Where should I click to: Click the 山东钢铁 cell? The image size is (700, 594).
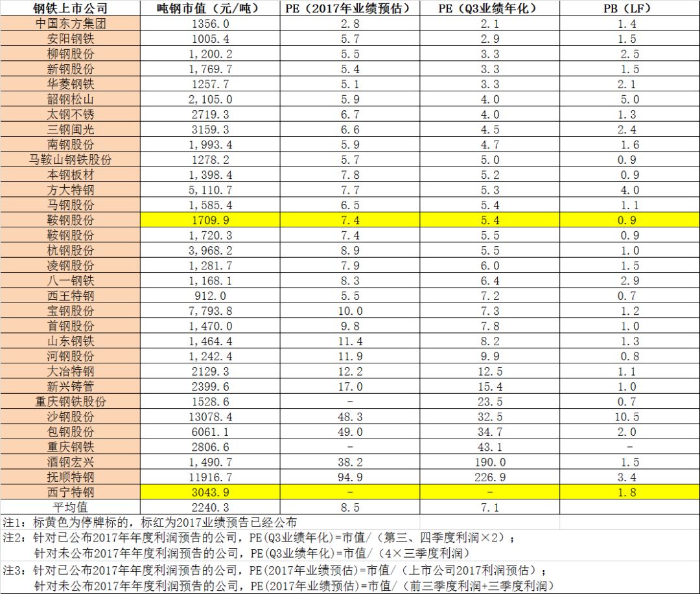[x=70, y=341]
